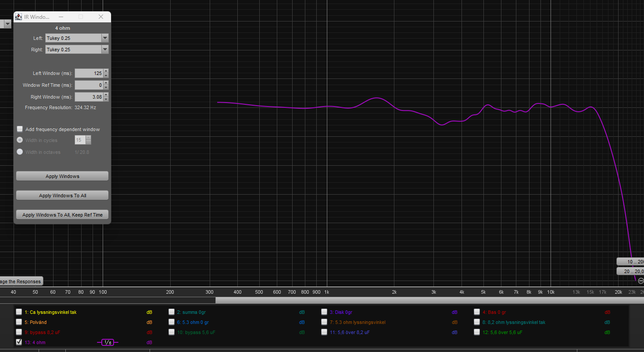Decrease Left Window (ms) with down arrow

point(106,75)
